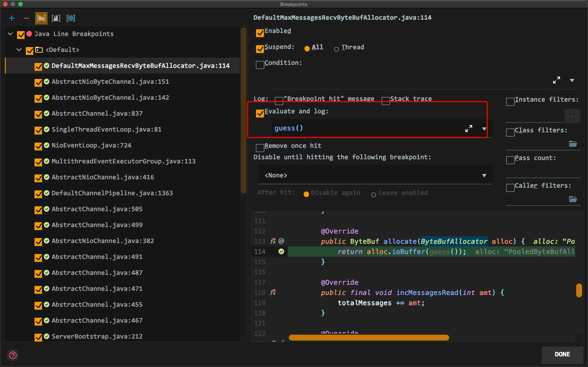Toggle Evaluate and log checkbox
The width and height of the screenshot is (588, 367).
coord(260,113)
